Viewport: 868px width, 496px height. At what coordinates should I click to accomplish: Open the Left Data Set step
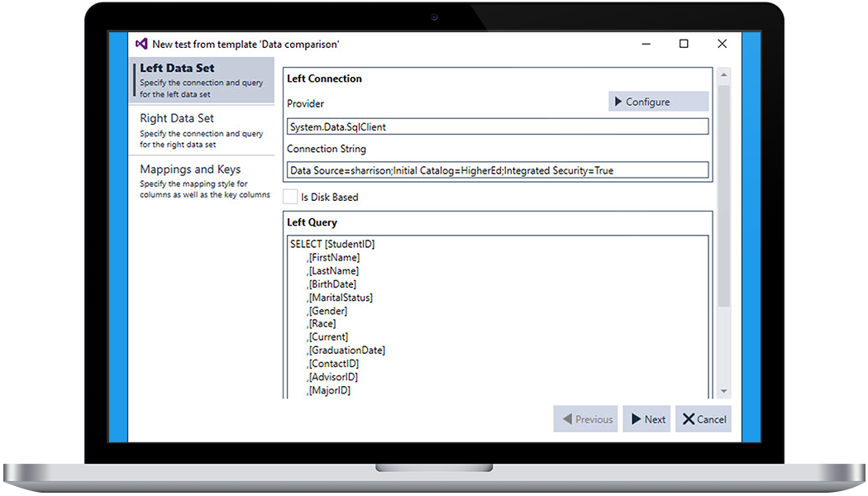pos(202,80)
